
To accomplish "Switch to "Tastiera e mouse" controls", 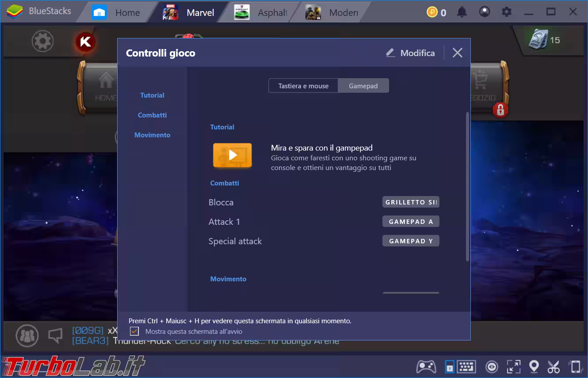I will tap(303, 86).
